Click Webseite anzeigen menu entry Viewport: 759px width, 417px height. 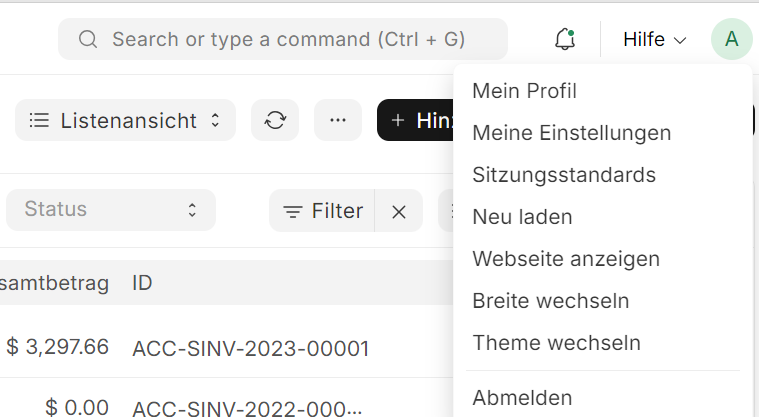[x=566, y=259]
